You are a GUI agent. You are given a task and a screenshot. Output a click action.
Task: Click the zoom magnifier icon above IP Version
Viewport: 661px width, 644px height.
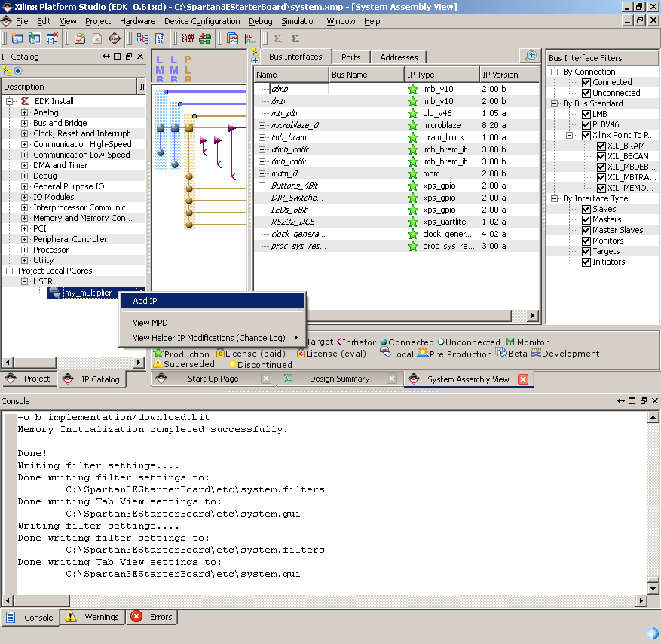point(531,56)
